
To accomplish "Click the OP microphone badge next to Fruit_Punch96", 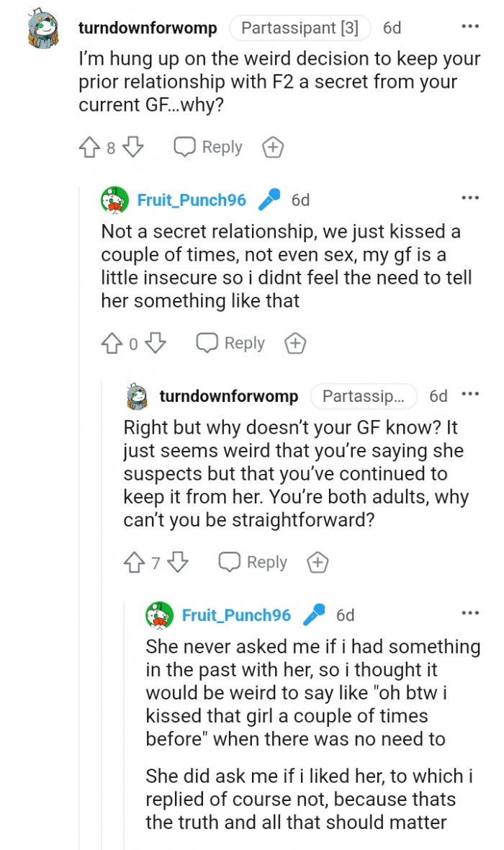I will click(x=268, y=200).
